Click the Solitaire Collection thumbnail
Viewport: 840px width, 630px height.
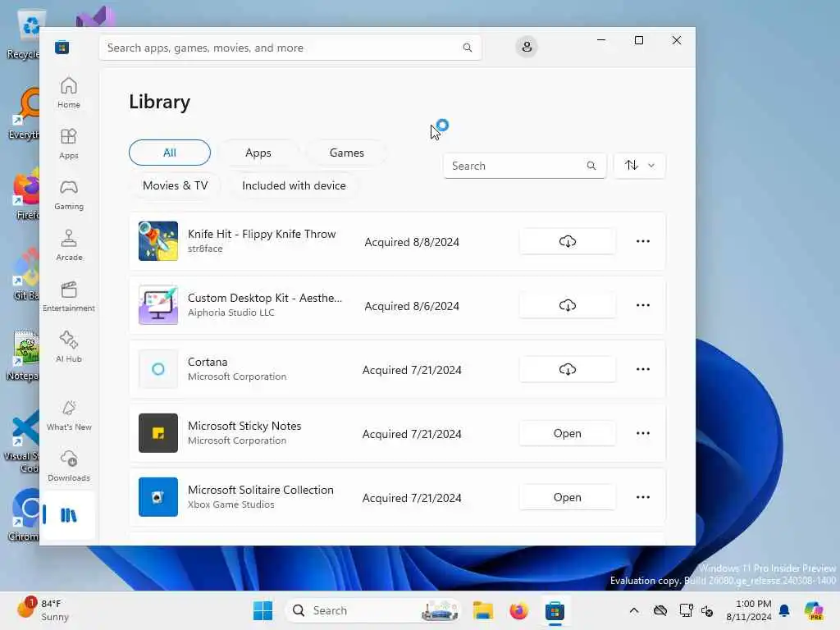(158, 497)
